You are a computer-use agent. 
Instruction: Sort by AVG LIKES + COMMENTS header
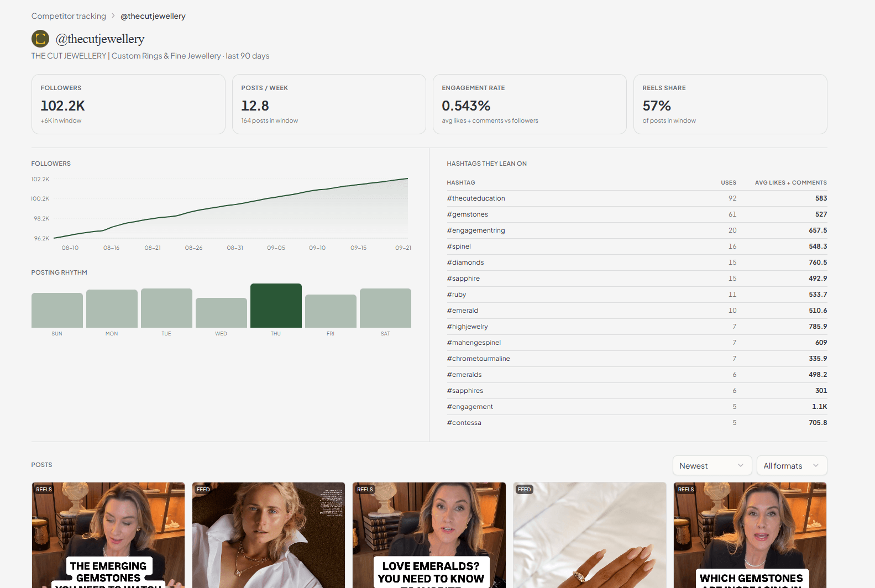point(791,182)
